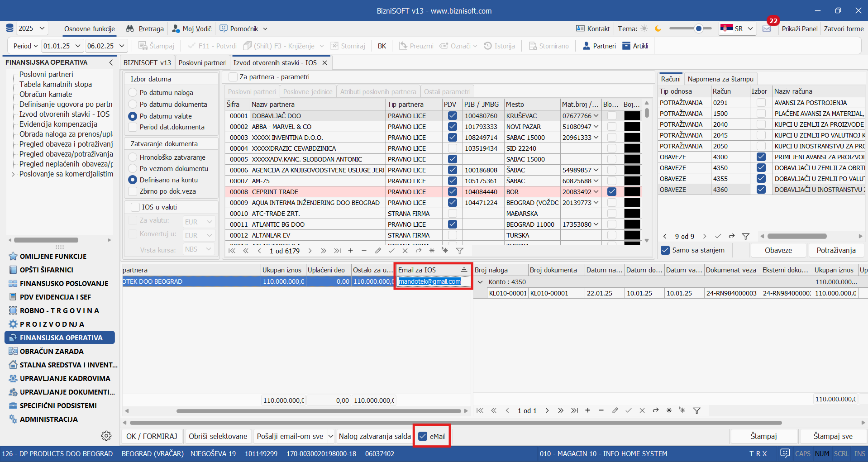Collapse the Finansijska operativa side panel
This screenshot has width=868, height=462.
[x=111, y=62]
